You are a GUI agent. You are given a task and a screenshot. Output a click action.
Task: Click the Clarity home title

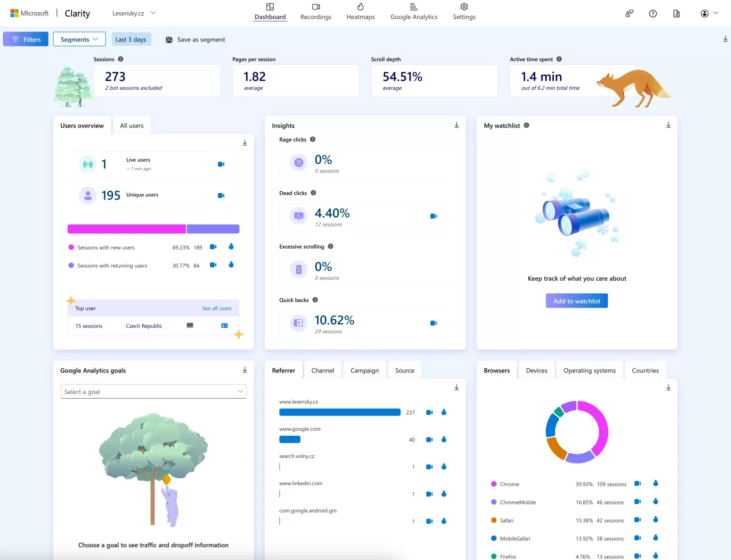coord(77,13)
